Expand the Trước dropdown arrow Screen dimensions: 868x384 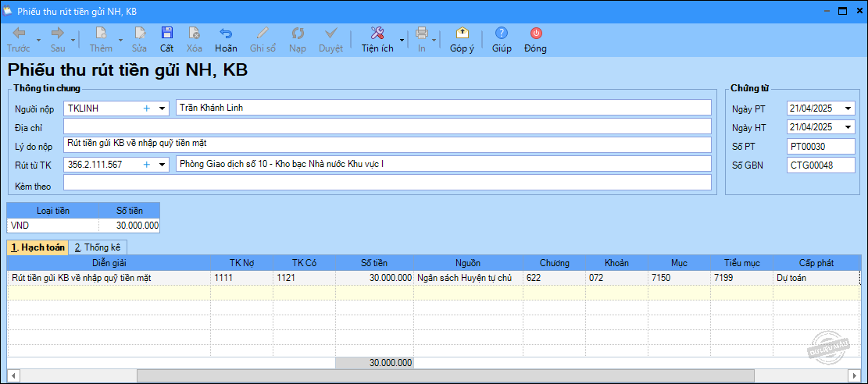38,41
